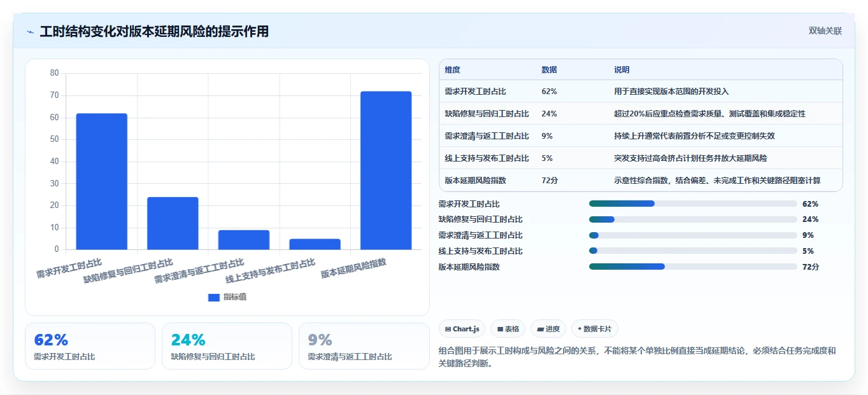Click the 缺陷修复与回归工时占比 bar in the chart
Image resolution: width=868 pixels, height=395 pixels.
pyautogui.click(x=173, y=223)
